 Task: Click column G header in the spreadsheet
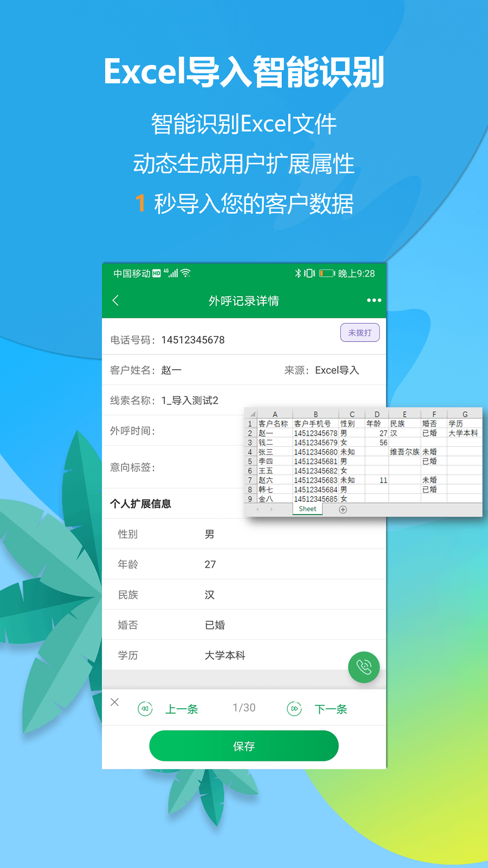465,414
